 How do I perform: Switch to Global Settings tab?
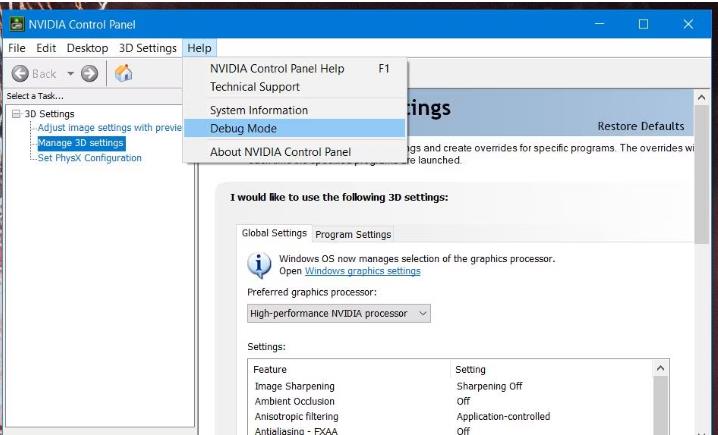coord(274,233)
